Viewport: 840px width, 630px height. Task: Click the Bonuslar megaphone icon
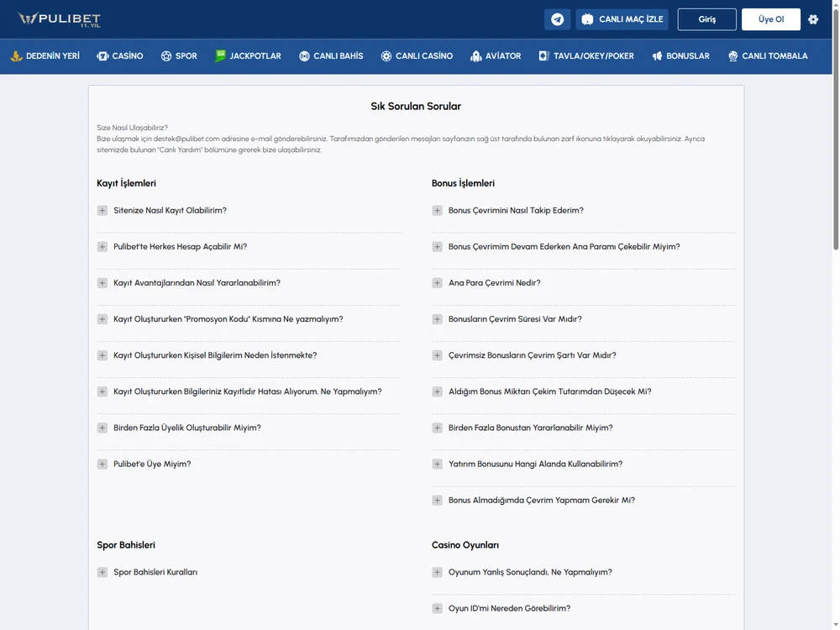point(657,56)
